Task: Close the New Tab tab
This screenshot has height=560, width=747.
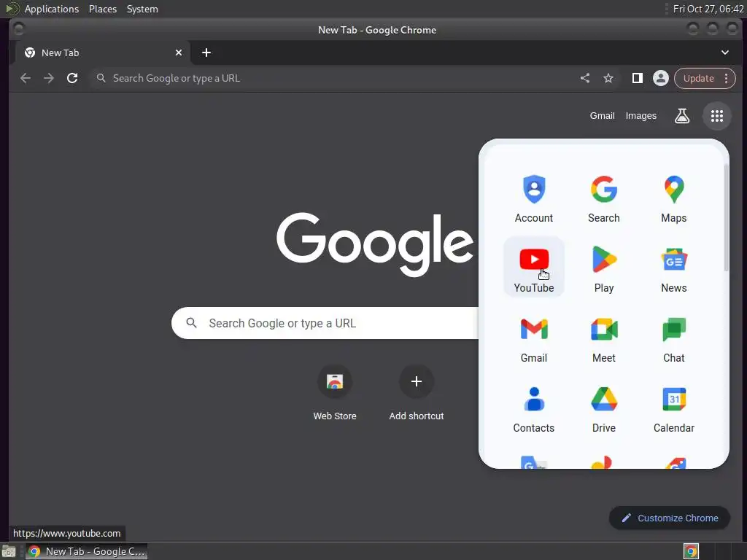Action: [179, 52]
